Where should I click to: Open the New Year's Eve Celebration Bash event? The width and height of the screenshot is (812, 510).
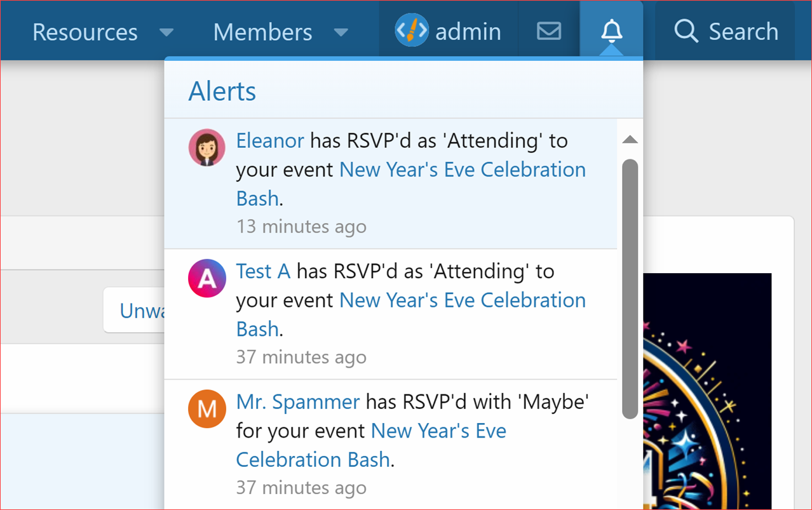(462, 169)
